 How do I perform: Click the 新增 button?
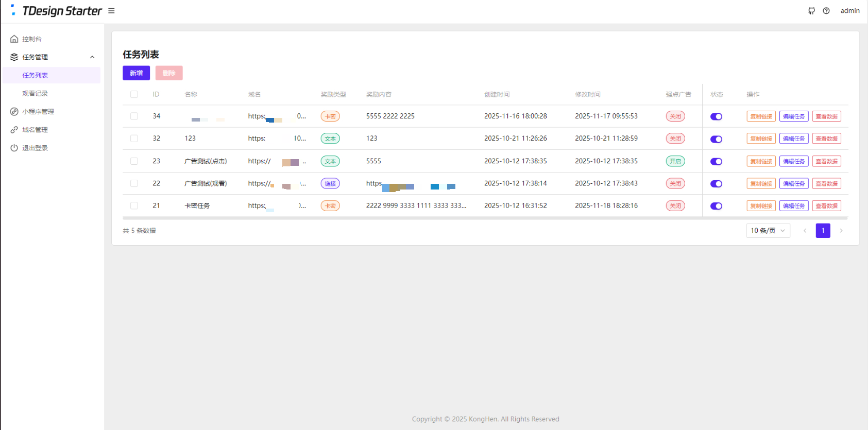[136, 73]
